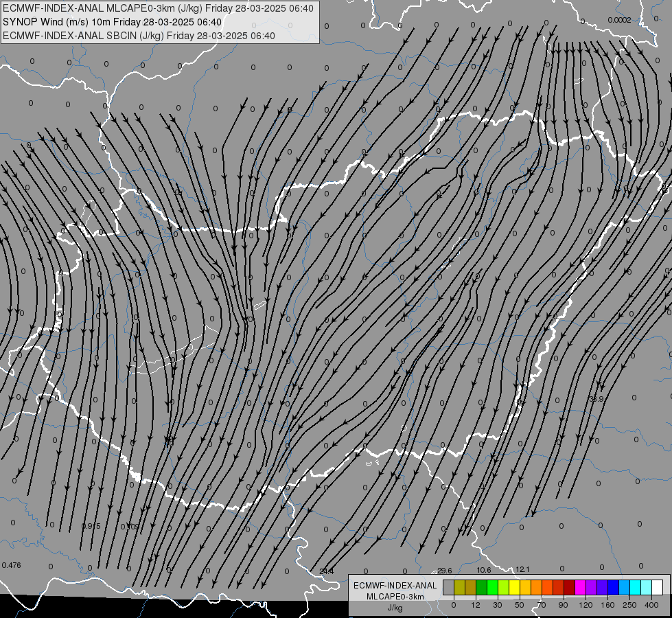Click the ECMWF-INDEX-ANAL SBCIN title line
Image resolution: width=672 pixels, height=618 pixels.
139,36
